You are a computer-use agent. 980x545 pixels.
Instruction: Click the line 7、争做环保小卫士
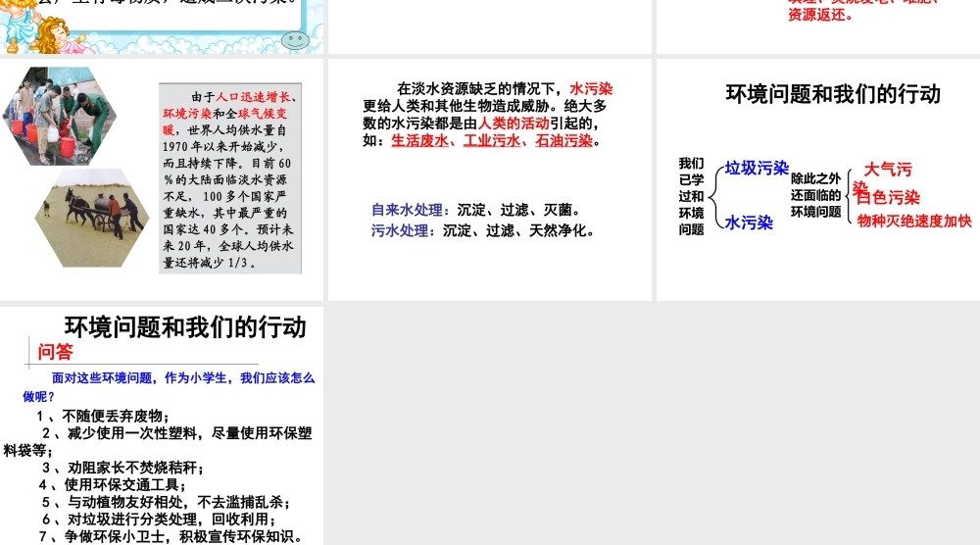pos(171,536)
